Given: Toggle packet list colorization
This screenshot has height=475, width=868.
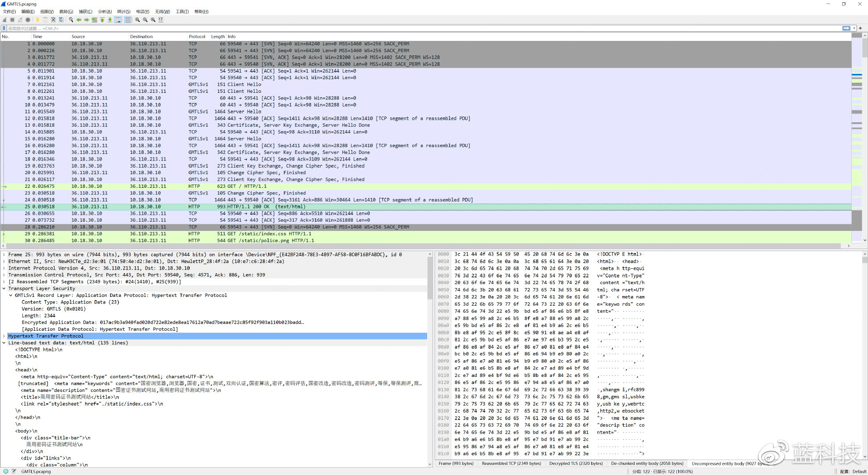Looking at the screenshot, I should (x=128, y=20).
